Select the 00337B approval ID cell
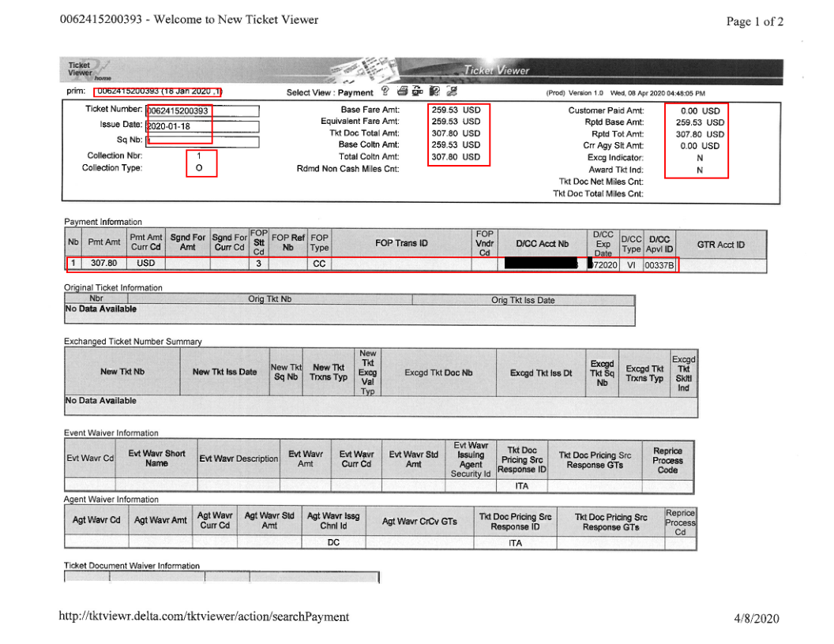The image size is (834, 644). coord(659,265)
